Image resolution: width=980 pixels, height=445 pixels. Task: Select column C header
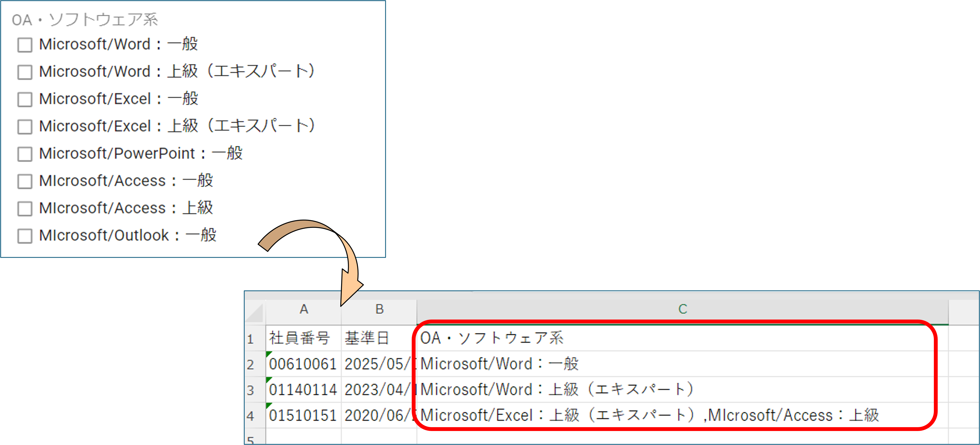(x=683, y=309)
